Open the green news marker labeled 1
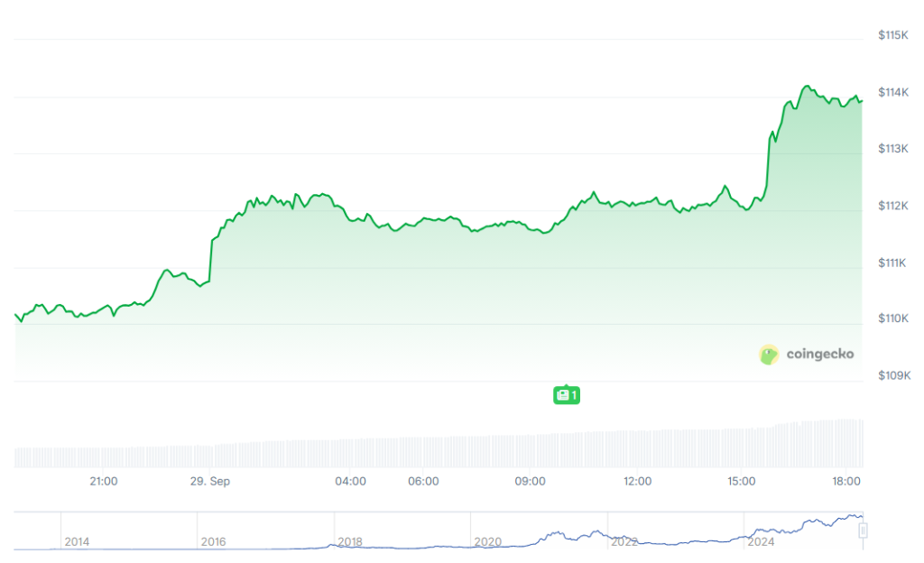This screenshot has width=924, height=563. (567, 395)
